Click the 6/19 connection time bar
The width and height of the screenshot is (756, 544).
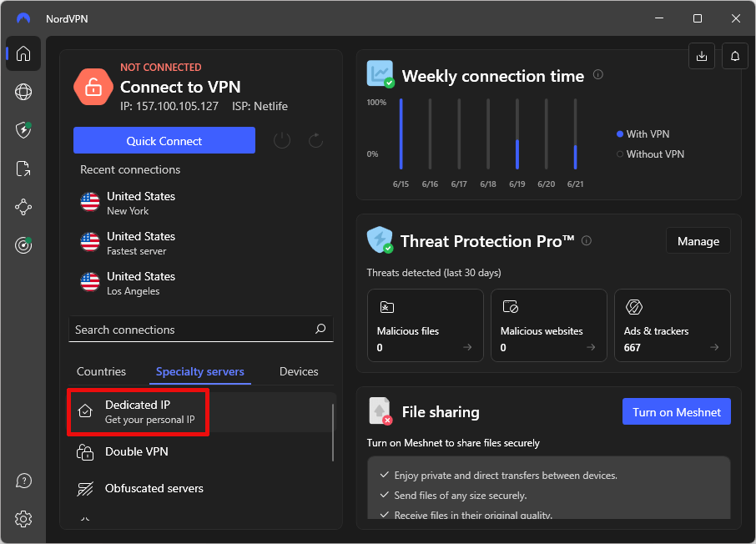coord(517,134)
